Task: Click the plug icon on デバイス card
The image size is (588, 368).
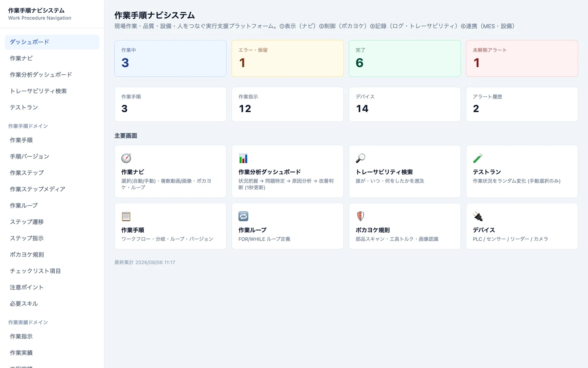Action: click(478, 217)
